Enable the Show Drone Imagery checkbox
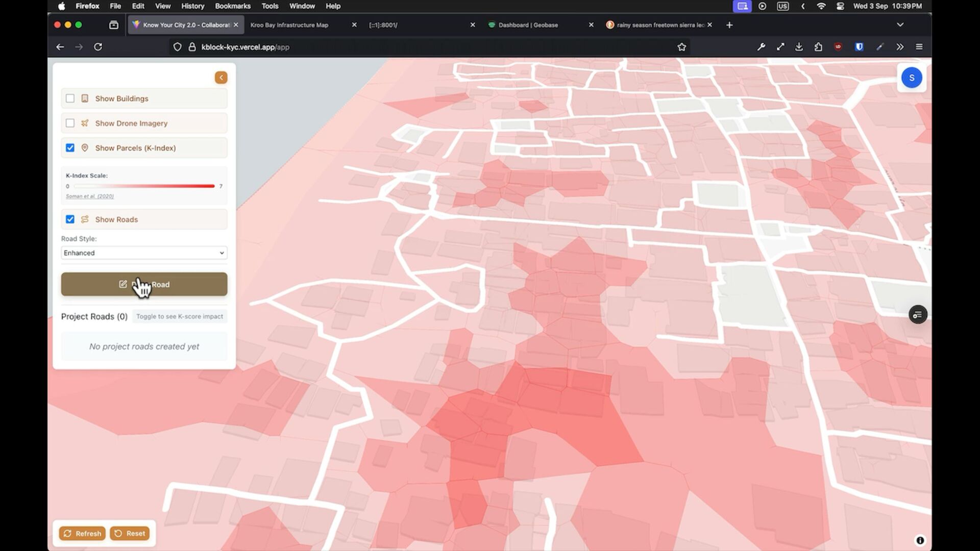 [70, 123]
